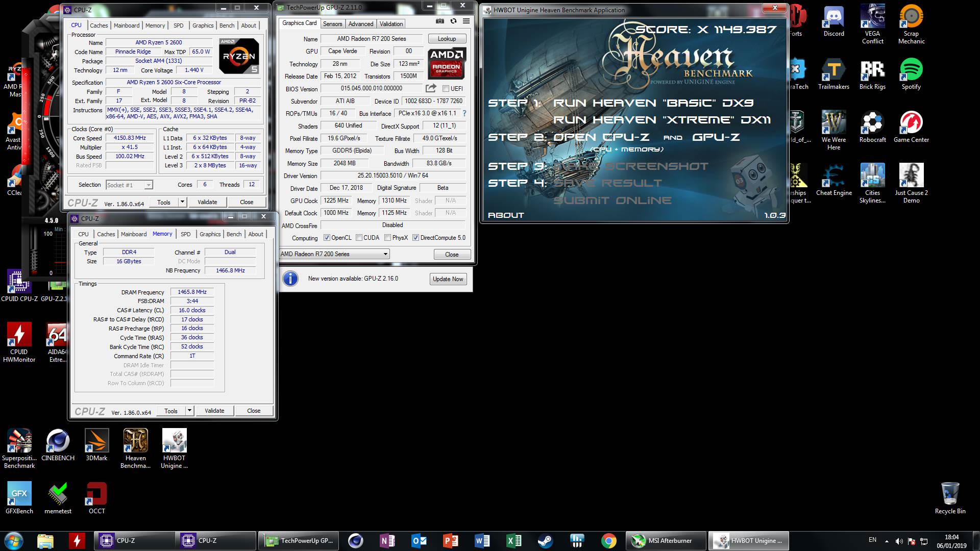Viewport: 980px width, 551px height.
Task: Toggle the CUDA checkbox
Action: pyautogui.click(x=359, y=238)
